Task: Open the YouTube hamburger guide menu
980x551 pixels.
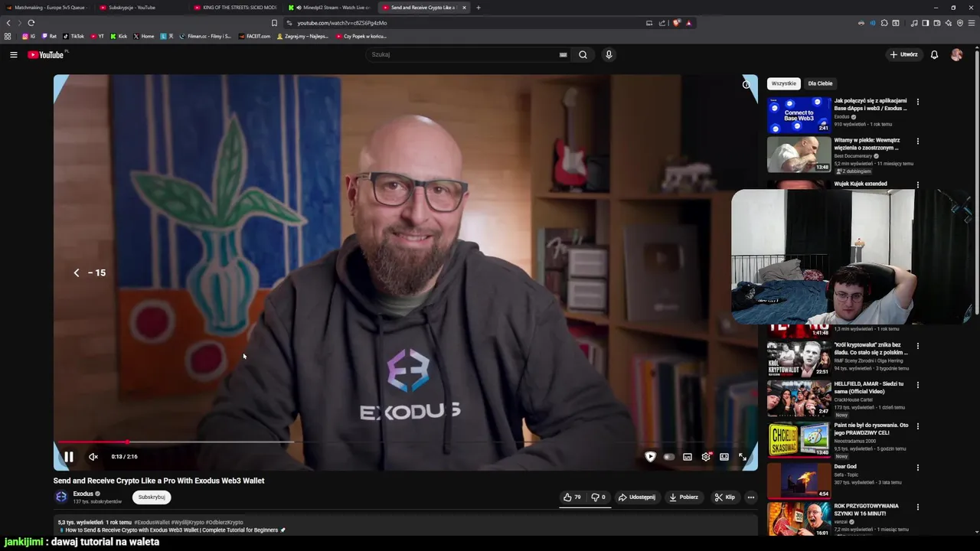Action: point(13,54)
